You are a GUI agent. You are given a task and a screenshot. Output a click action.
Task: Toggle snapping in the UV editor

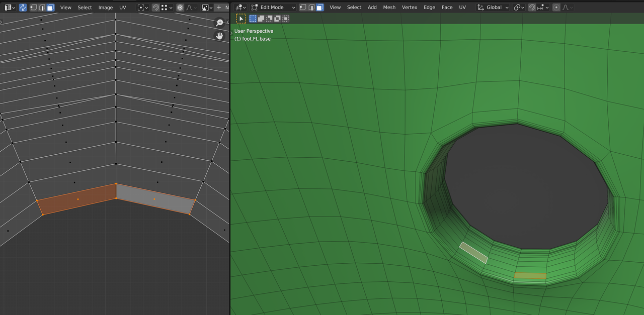click(x=155, y=8)
